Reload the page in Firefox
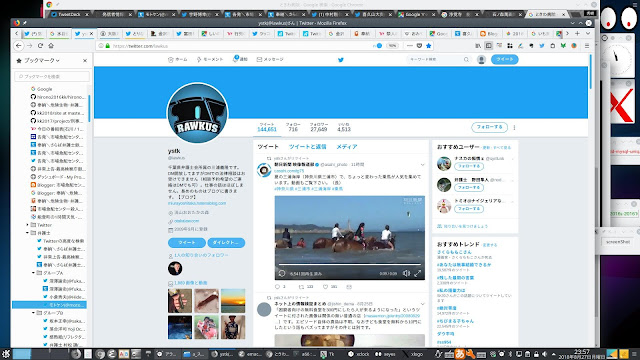 tap(40, 46)
